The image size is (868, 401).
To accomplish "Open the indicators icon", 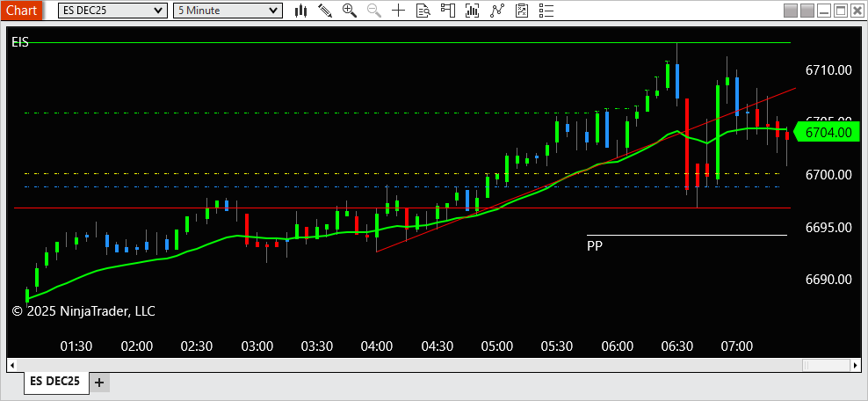I will (472, 10).
